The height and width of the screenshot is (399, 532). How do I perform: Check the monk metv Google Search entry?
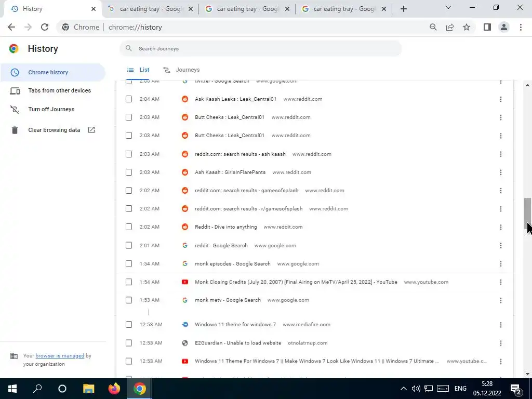coord(129,300)
